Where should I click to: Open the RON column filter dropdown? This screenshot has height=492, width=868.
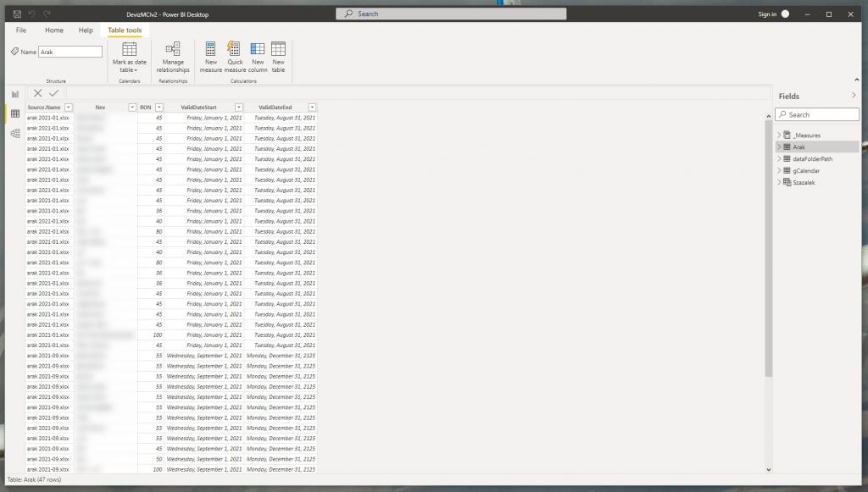coord(159,108)
